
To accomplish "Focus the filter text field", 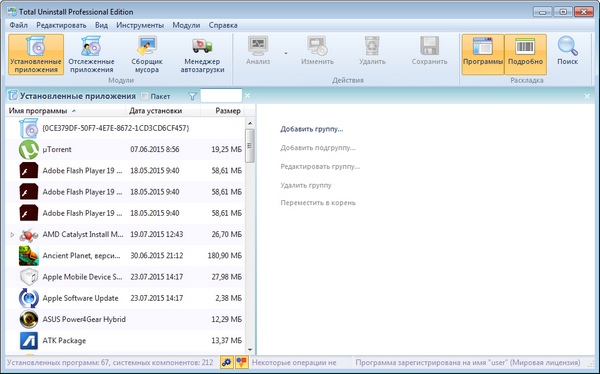I will [x=221, y=96].
